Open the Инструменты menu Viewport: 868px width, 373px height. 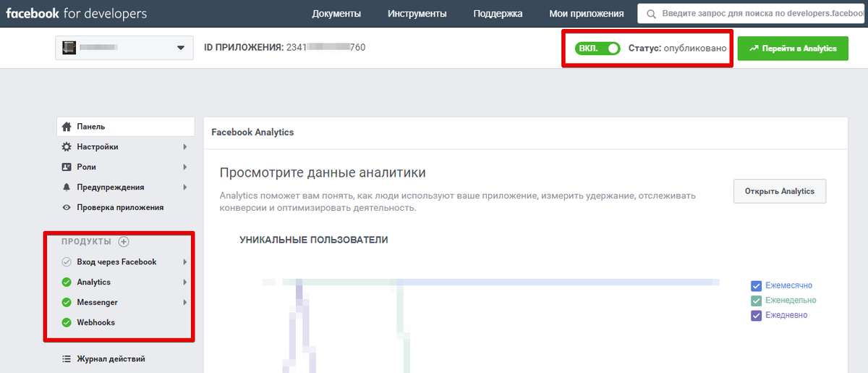[417, 13]
